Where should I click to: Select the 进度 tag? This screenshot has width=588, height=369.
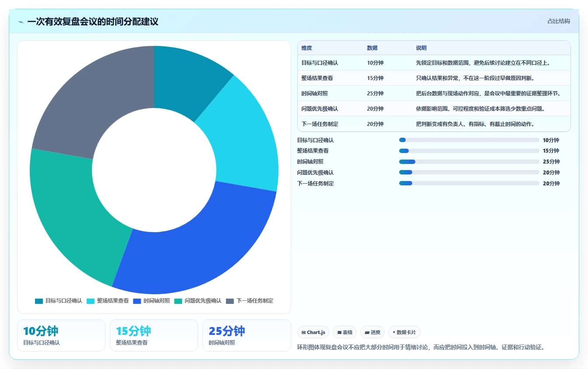click(x=372, y=332)
